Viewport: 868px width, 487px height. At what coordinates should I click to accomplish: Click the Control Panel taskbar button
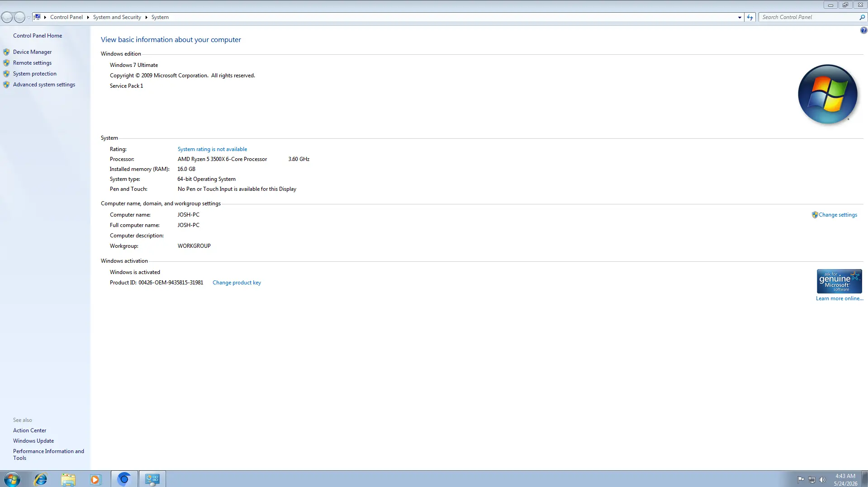pyautogui.click(x=152, y=479)
